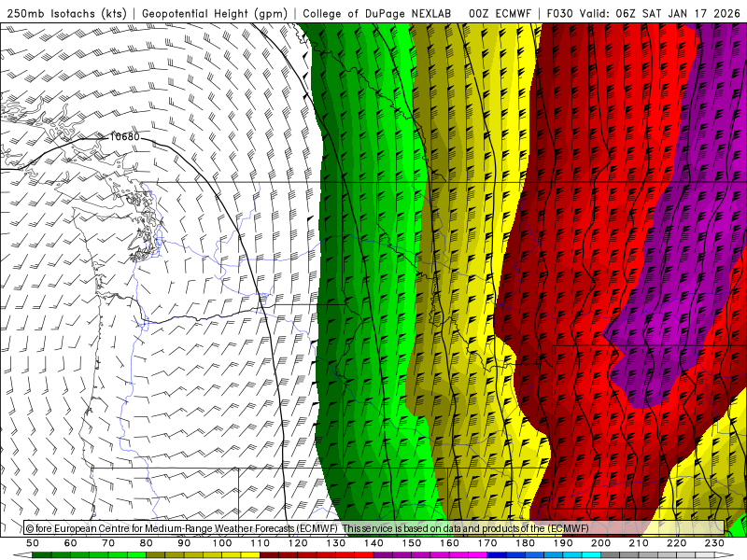
Task: Click the dark gray swatch starting at 200 kts
Action: coord(611,555)
